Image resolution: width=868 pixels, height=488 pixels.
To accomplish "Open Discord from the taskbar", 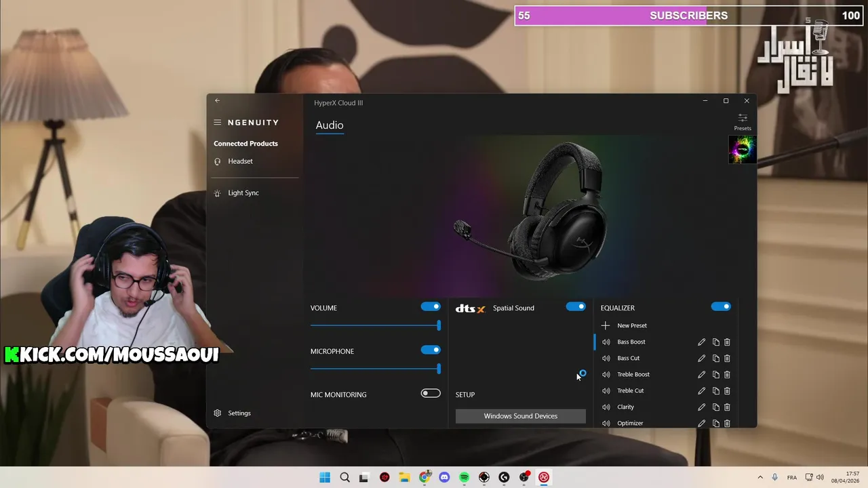I will pyautogui.click(x=444, y=477).
